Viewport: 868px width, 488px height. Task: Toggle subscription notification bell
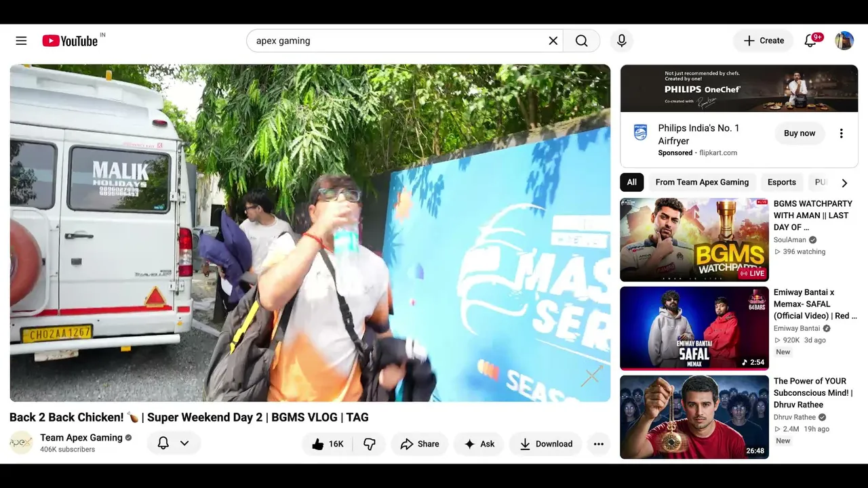(163, 443)
